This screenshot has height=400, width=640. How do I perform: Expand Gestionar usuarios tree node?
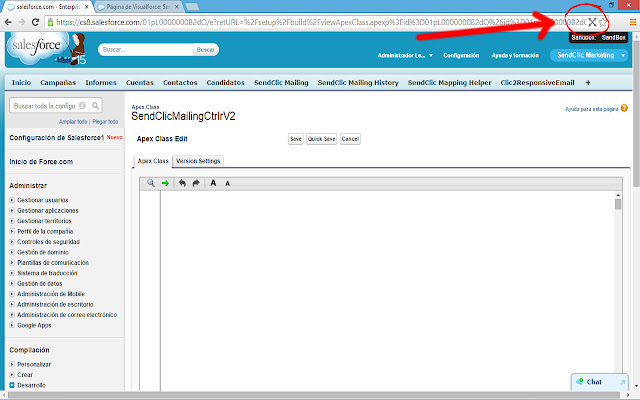pyautogui.click(x=12, y=200)
